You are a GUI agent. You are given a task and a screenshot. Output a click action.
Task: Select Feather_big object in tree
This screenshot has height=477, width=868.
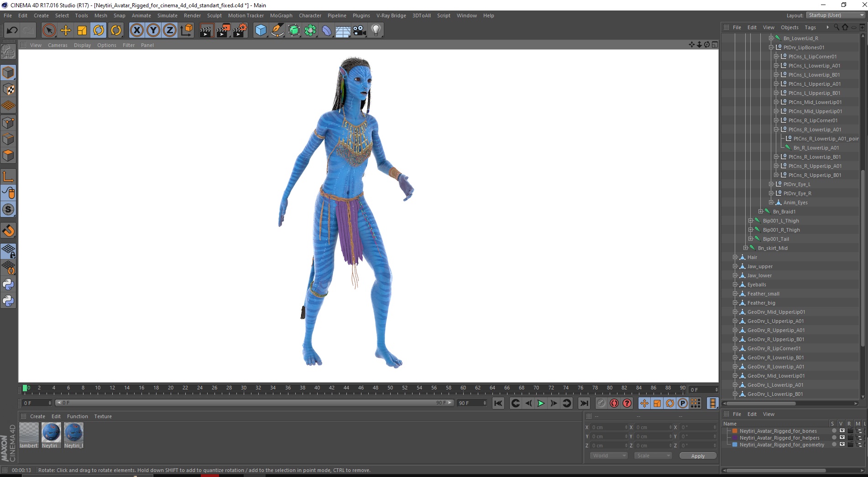761,303
